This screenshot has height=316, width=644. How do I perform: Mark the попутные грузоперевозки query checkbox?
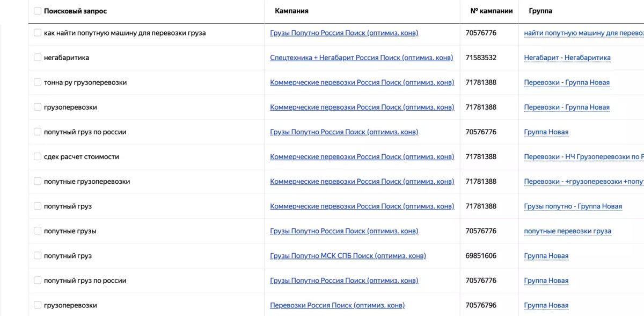tap(38, 181)
